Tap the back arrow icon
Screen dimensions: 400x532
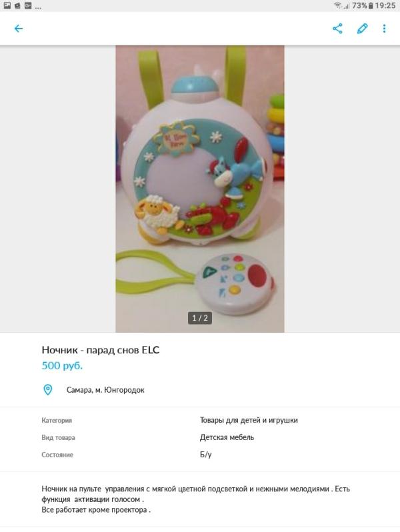19,29
